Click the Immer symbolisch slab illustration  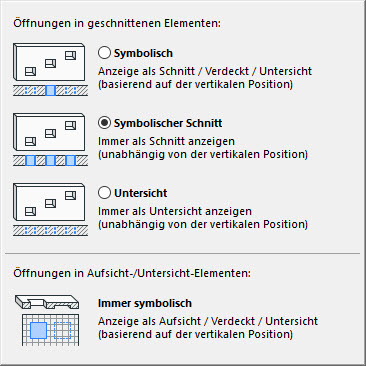47,320
